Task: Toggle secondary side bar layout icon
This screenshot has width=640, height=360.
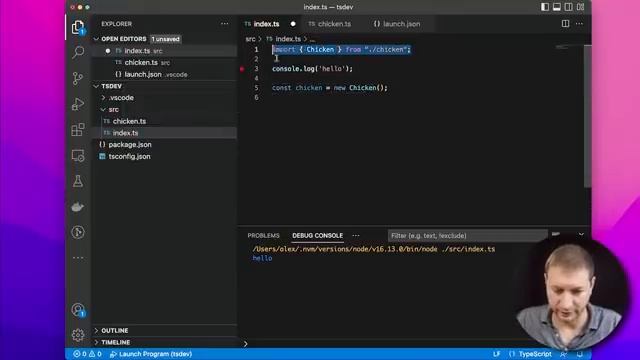Action: [569, 7]
